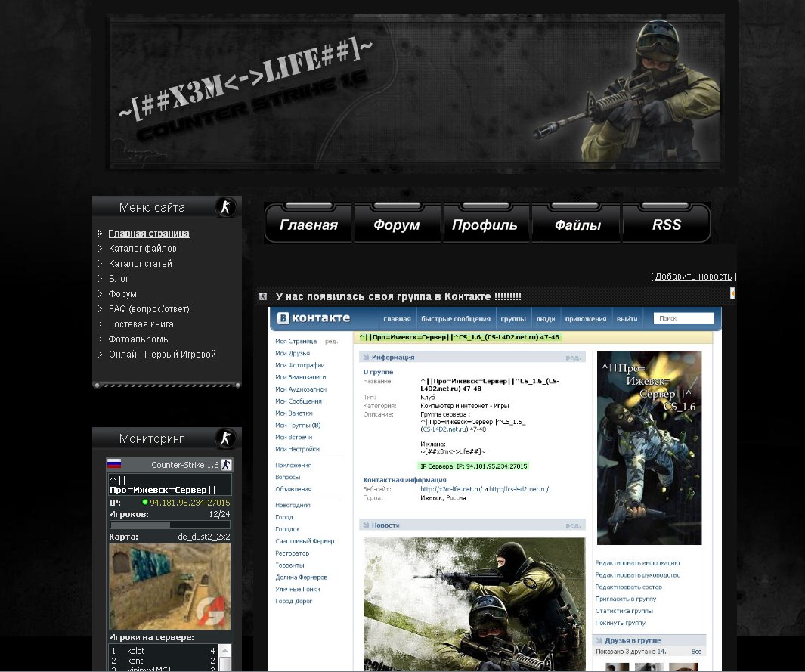Click Счастливый Фермер app in Контакте sidebar
The height and width of the screenshot is (672, 805).
click(x=305, y=541)
